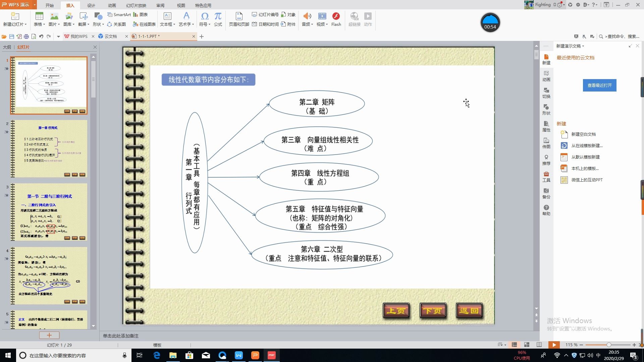Open the 设计 design ribbon tab
This screenshot has height=362, width=644.
91,5
